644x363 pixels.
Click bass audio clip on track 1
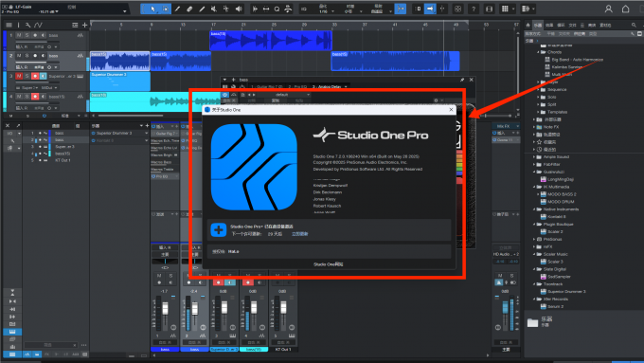(271, 41)
